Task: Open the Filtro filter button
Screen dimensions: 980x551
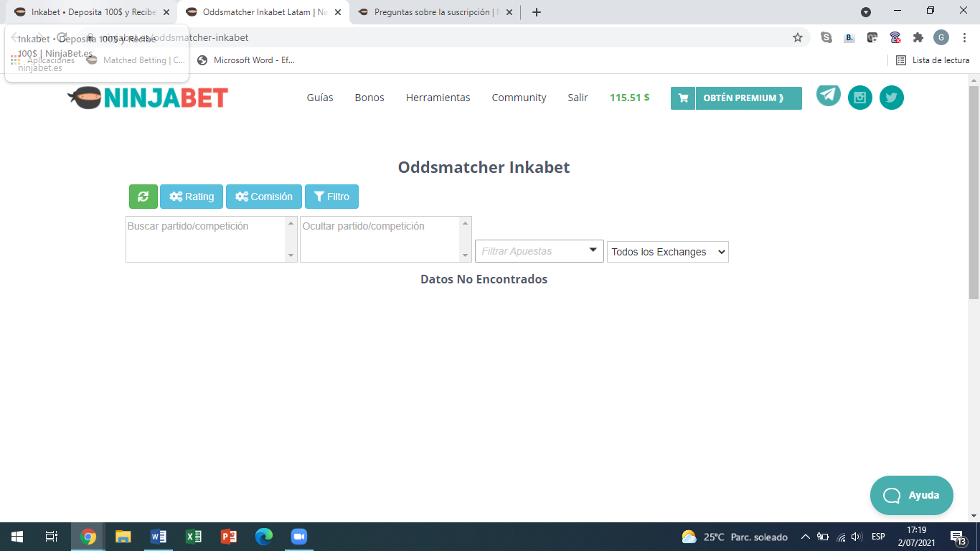Action: pos(331,197)
